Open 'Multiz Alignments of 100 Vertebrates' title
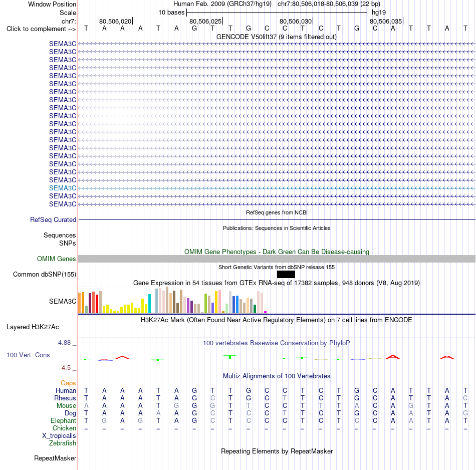The width and height of the screenshot is (476, 470). click(x=277, y=376)
